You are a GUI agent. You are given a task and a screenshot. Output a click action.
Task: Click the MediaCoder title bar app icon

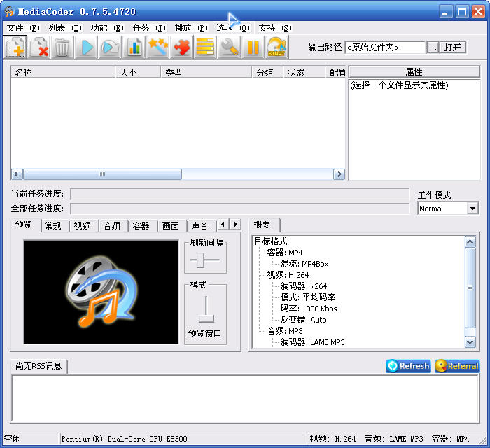pos(9,12)
